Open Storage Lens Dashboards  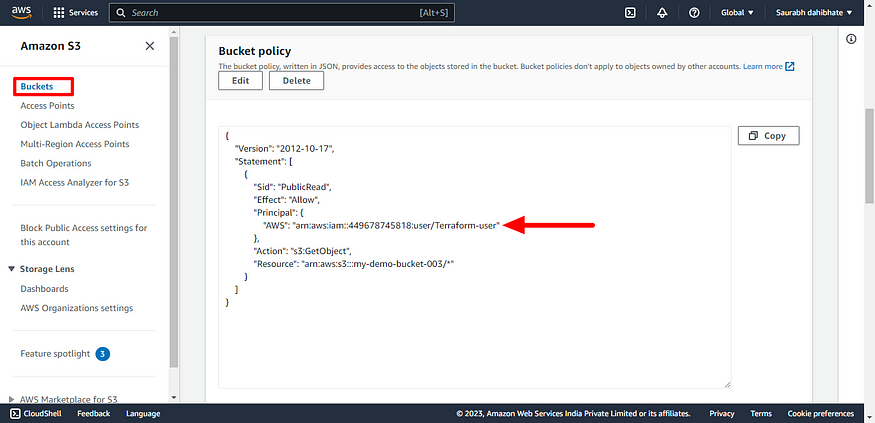(44, 289)
